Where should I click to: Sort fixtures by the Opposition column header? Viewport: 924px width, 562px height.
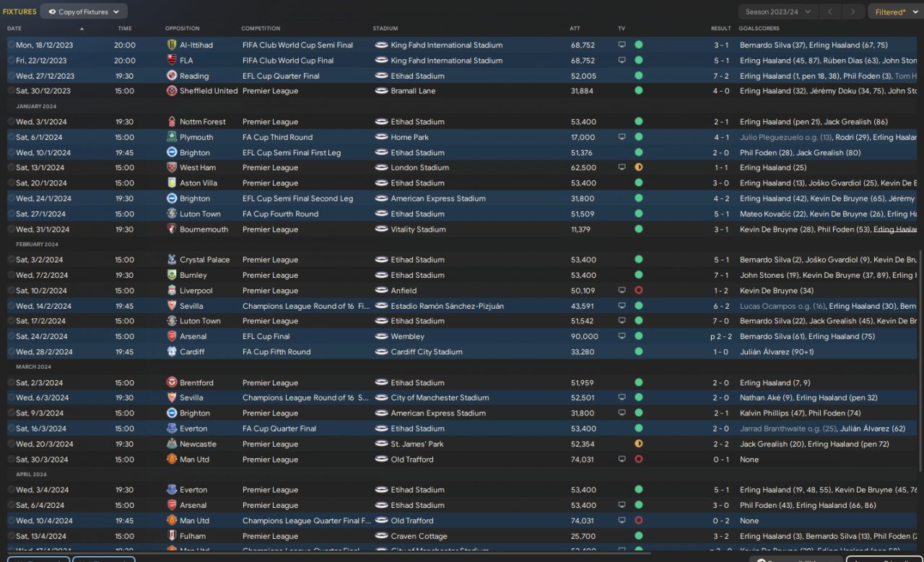(x=182, y=29)
